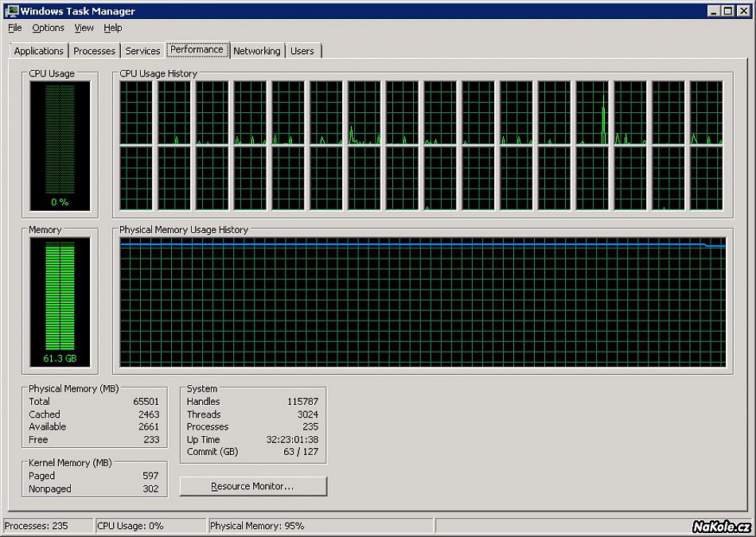Switch to the Users tab
Screen dimensions: 756x537
302,51
